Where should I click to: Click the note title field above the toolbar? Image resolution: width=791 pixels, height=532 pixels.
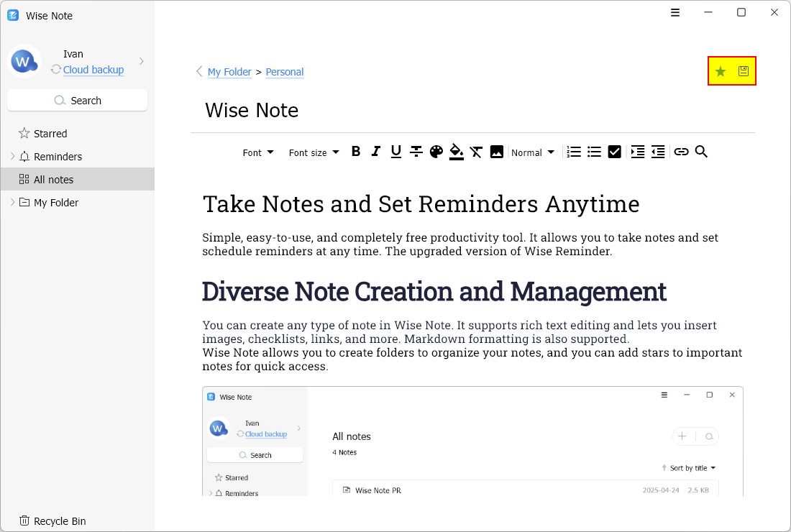(x=472, y=111)
